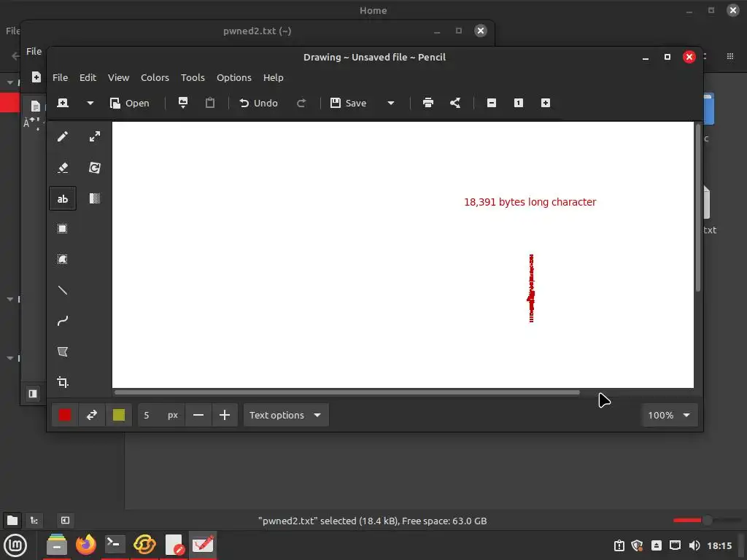The height and width of the screenshot is (560, 747).
Task: Toggle side pane button in pwned2.txt editor
Action: 33,394
